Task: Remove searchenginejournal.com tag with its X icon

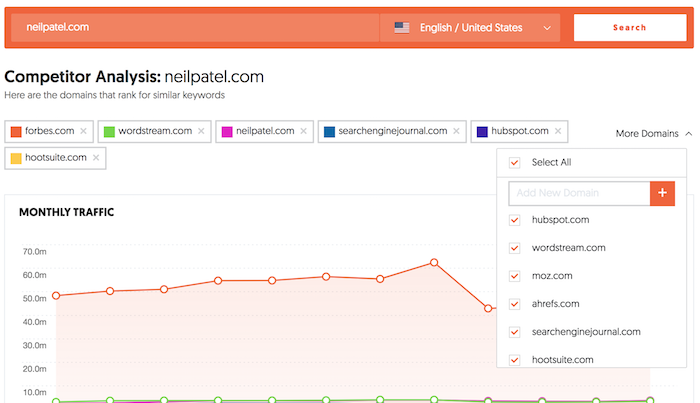Action: point(456,131)
